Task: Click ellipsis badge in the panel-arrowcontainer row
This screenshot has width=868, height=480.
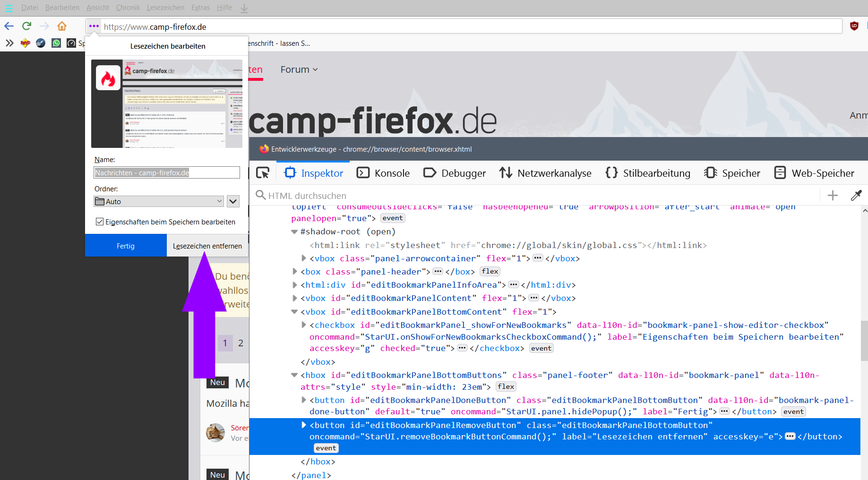Action: coord(538,258)
